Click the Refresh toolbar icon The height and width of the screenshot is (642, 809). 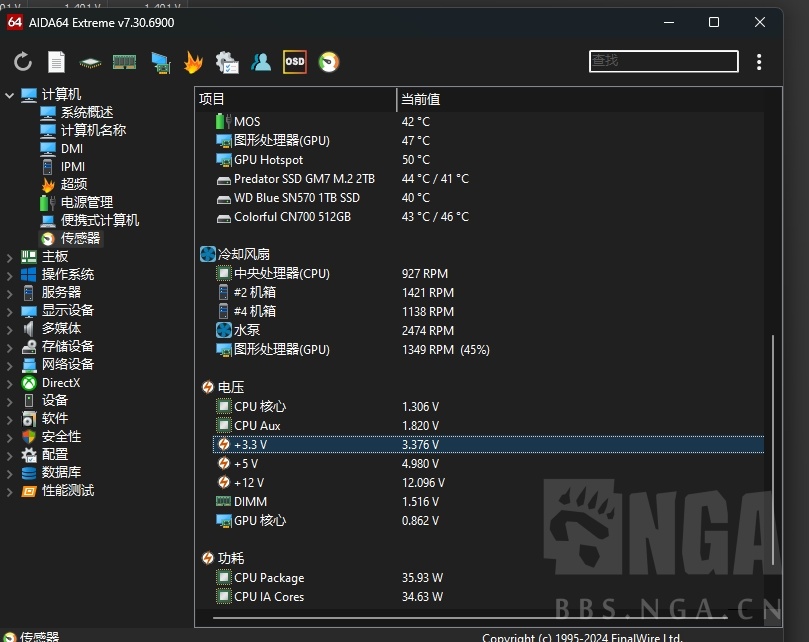(23, 62)
